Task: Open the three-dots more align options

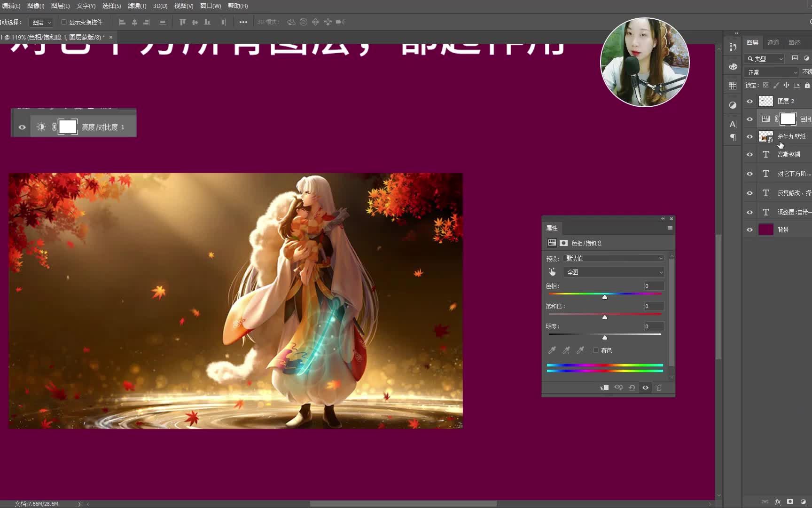Action: (243, 22)
